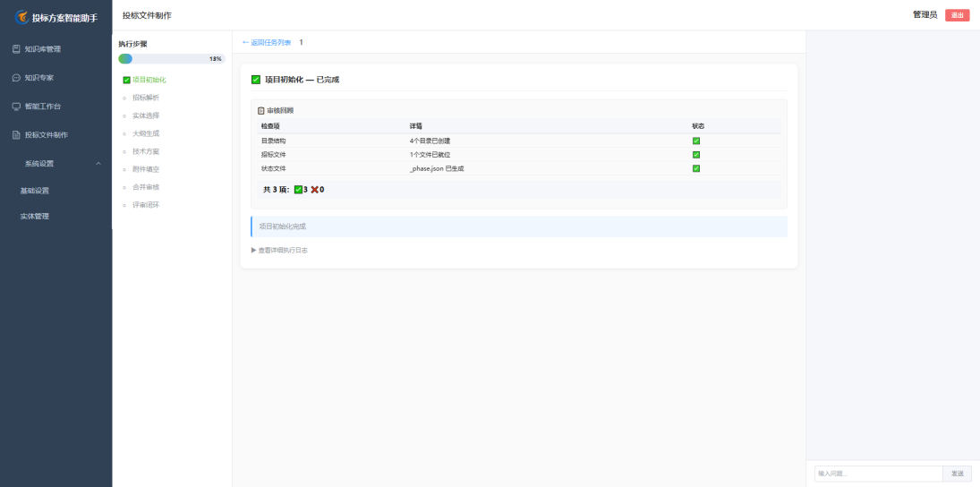Click the red X failed count icon
The width and height of the screenshot is (980, 487).
tap(315, 190)
